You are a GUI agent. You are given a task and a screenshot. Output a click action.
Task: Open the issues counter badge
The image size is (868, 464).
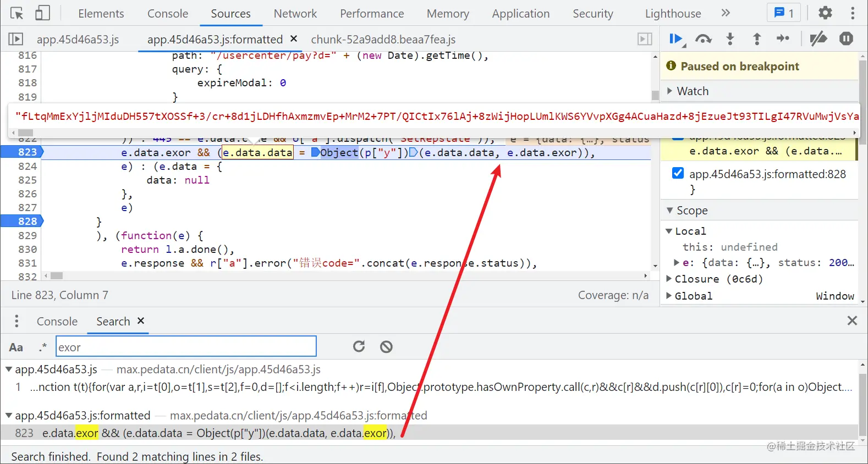pos(784,13)
